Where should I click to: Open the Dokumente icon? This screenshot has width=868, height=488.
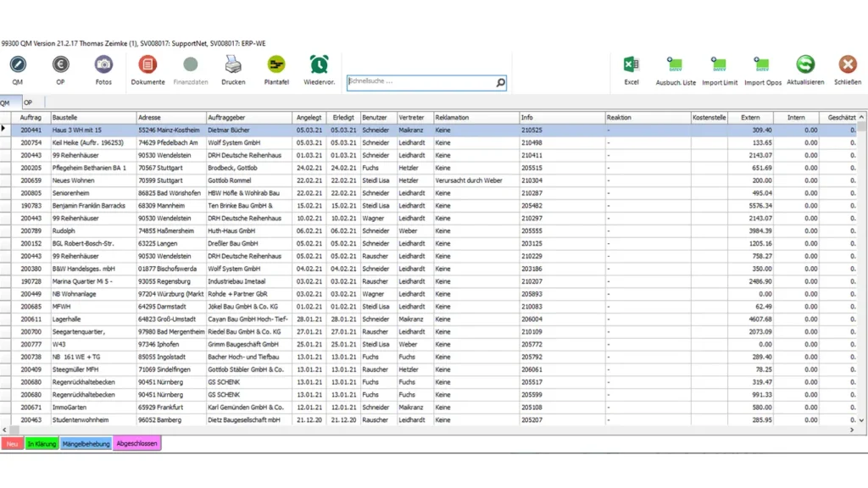coord(147,65)
